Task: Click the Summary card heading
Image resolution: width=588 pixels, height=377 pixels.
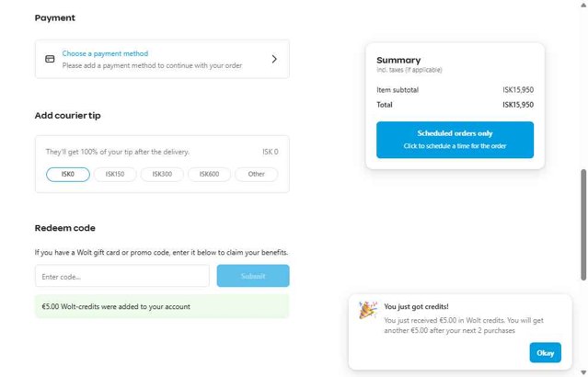Action: (398, 60)
